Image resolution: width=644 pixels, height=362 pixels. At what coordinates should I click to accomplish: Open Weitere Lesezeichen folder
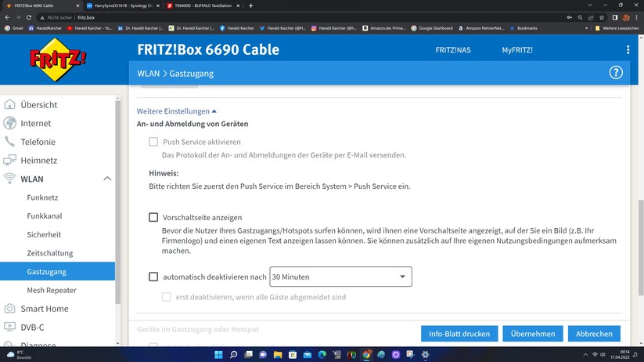click(617, 28)
